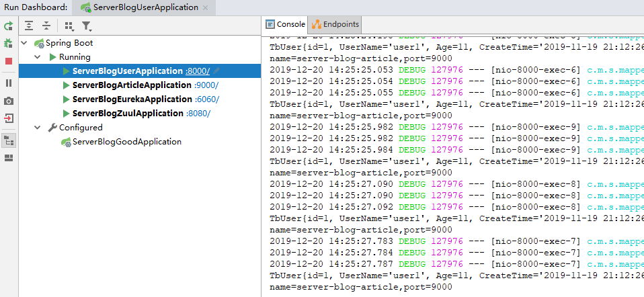This screenshot has width=644, height=297.
Task: Click the Spring icon beside ServerBlogGoodApplication
Action: pyautogui.click(x=66, y=142)
